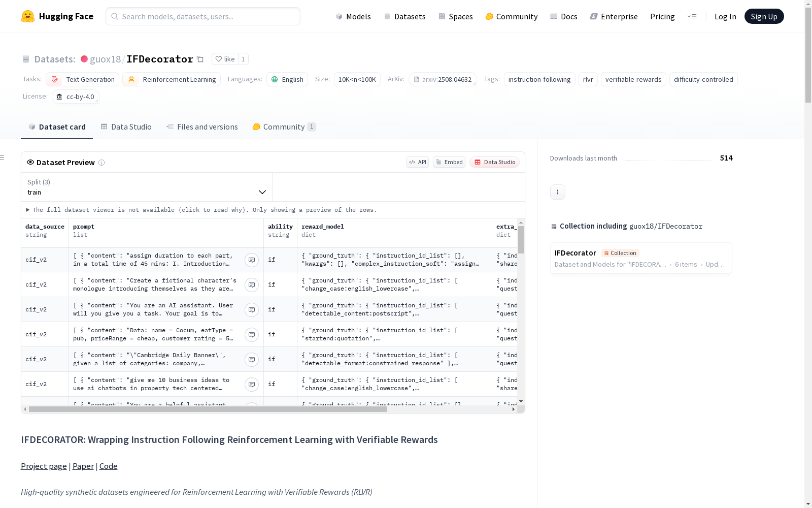The height and width of the screenshot is (508, 812).
Task: Open the Project page link
Action: pyautogui.click(x=44, y=466)
